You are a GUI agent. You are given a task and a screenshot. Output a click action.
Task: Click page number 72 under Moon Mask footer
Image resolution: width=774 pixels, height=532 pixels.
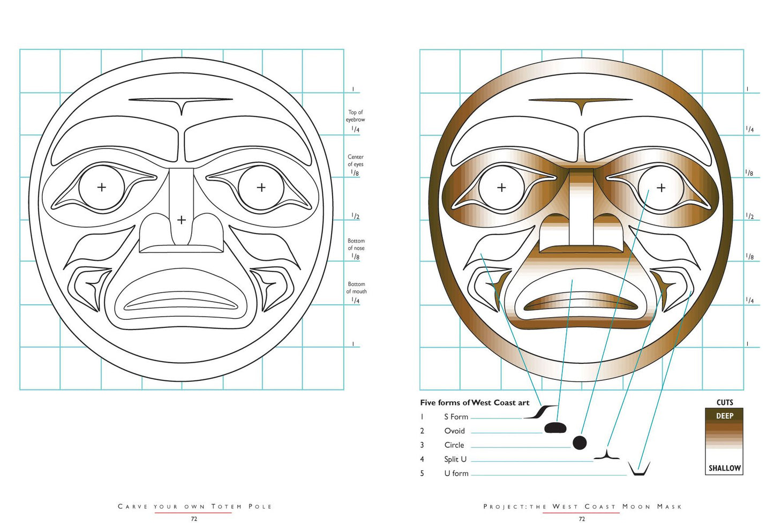click(582, 519)
